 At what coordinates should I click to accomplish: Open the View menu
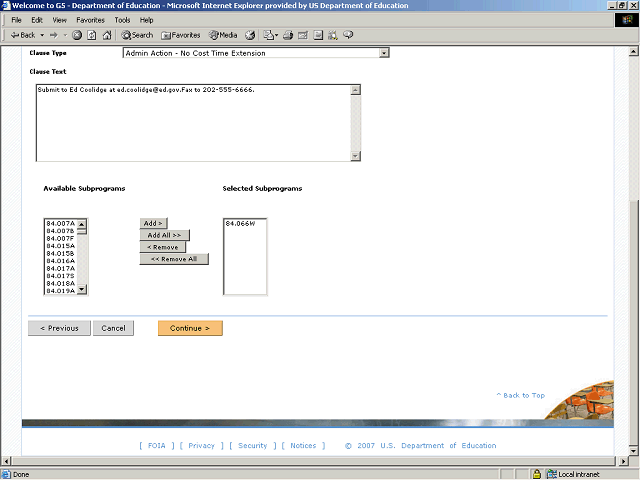[x=60, y=20]
